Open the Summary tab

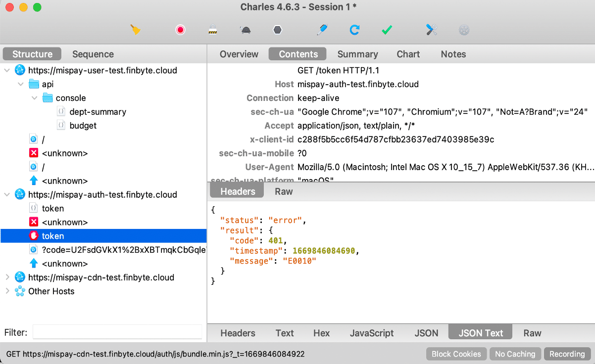pos(357,54)
